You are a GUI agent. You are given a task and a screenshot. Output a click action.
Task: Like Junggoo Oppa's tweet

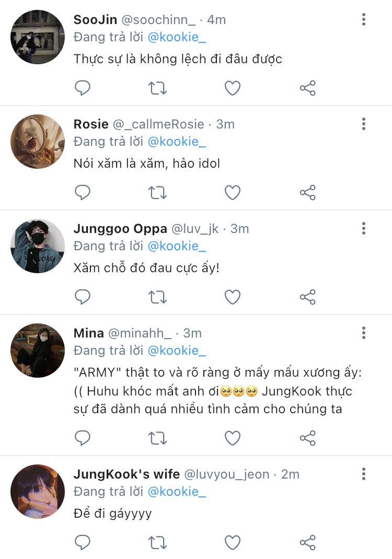[232, 297]
